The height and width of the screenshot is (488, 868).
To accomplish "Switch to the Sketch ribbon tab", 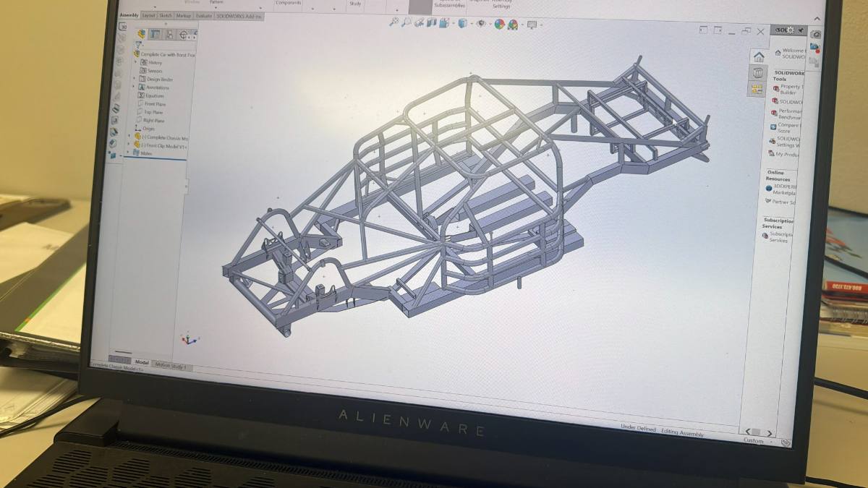I will click(x=166, y=15).
